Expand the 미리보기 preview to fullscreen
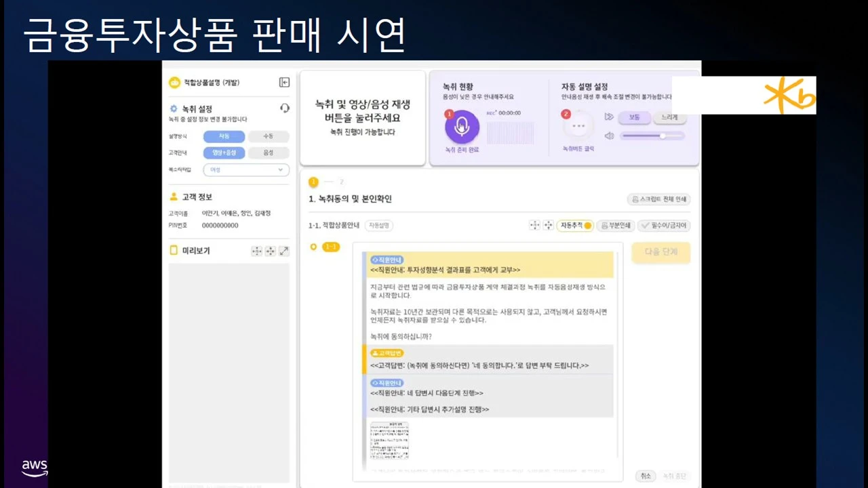Image resolution: width=868 pixels, height=488 pixels. coord(284,251)
